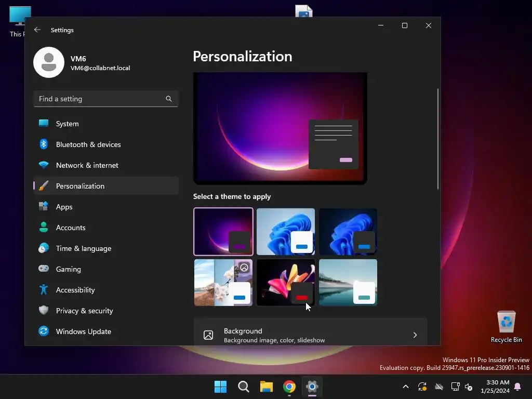Image resolution: width=532 pixels, height=399 pixels.
Task: Click the VM6@collabnet.local account email
Action: (100, 68)
